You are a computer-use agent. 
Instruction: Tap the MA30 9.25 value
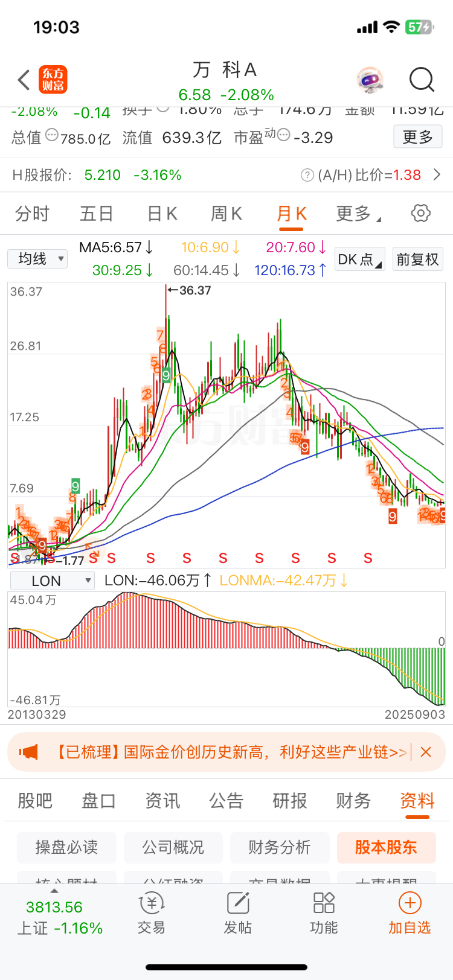pos(123,270)
